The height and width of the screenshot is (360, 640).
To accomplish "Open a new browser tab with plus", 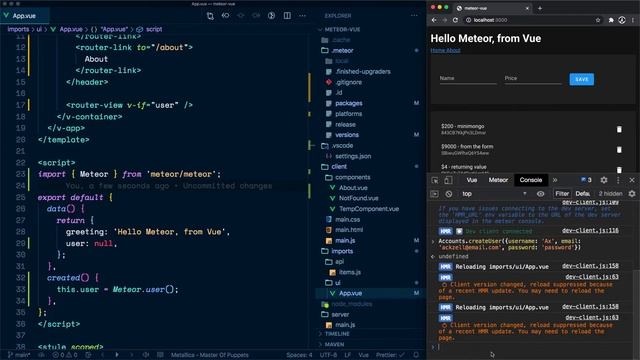I will (540, 8).
